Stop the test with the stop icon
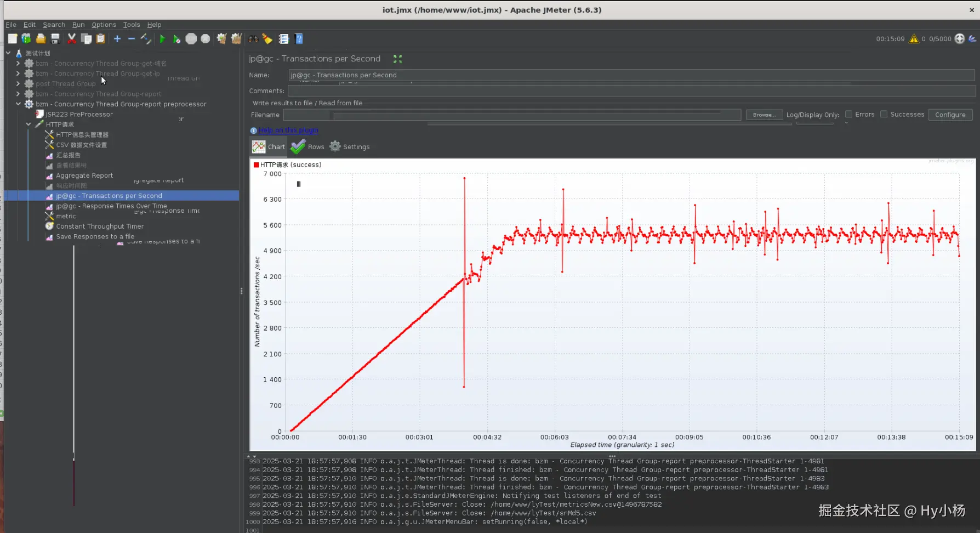The height and width of the screenshot is (533, 980). [191, 38]
